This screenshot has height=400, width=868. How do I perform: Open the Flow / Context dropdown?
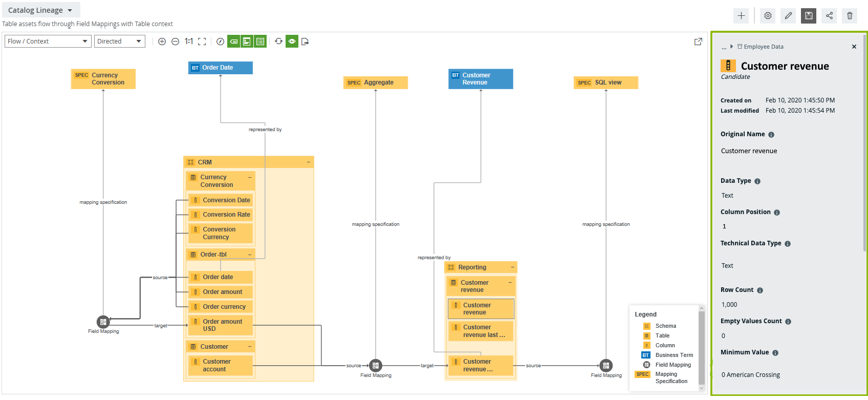point(48,41)
